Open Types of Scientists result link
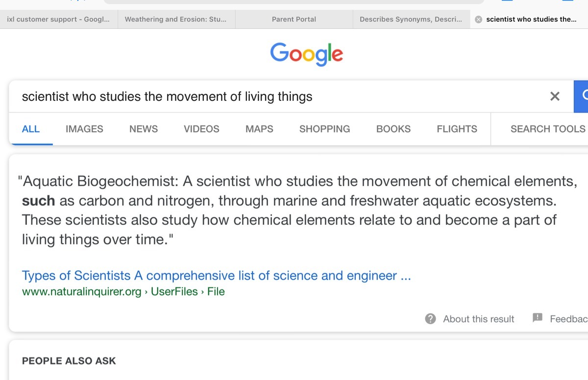Viewport: 588px width, 380px height. point(216,276)
